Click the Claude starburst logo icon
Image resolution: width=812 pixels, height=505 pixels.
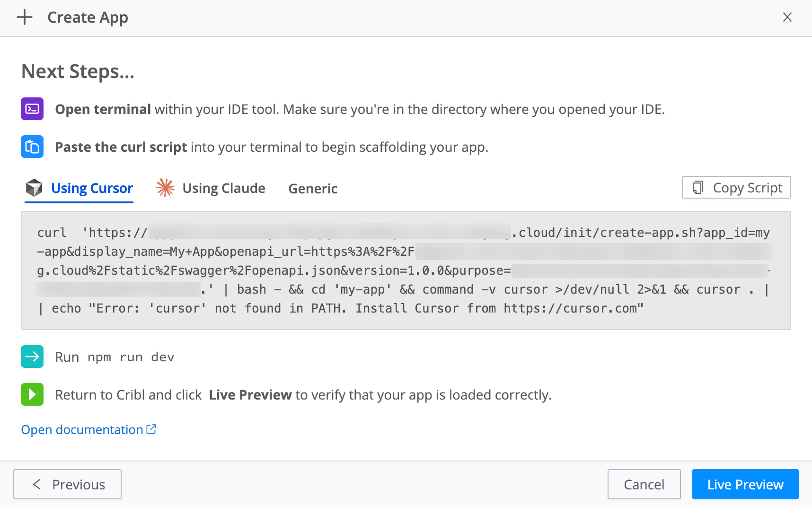pyautogui.click(x=165, y=188)
